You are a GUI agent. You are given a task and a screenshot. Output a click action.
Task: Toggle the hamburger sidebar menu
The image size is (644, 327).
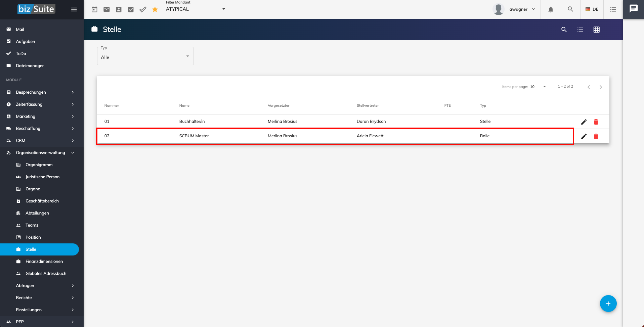74,9
